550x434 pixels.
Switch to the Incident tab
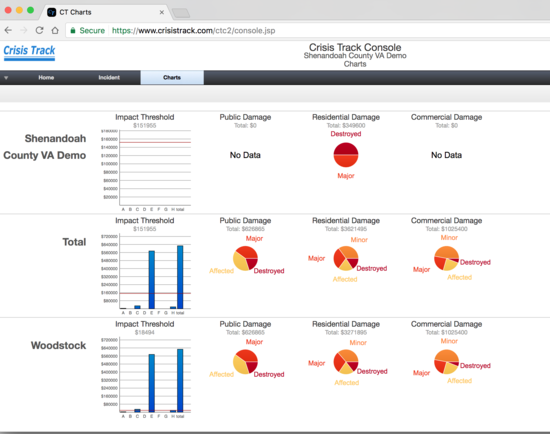[109, 78]
